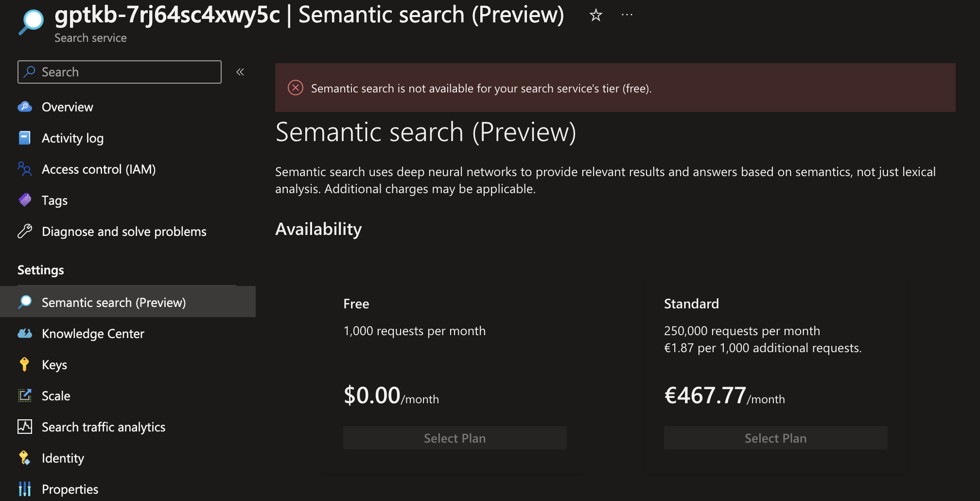Open Knowledge Center
This screenshot has width=980, height=501.
click(93, 334)
